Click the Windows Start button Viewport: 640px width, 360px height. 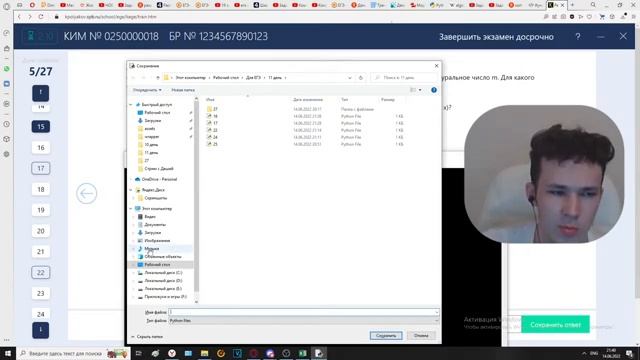[8, 353]
